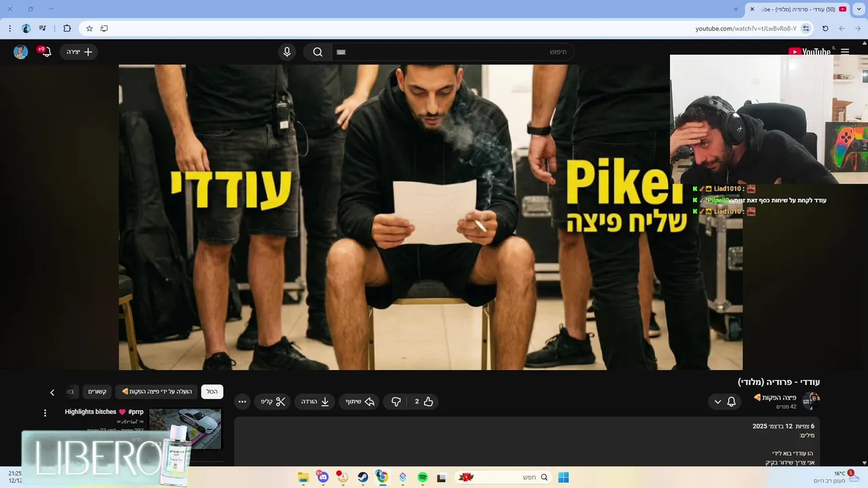Click the video title עודדי - פרודיה (מלודי)
868x488 pixels.
pyautogui.click(x=779, y=382)
